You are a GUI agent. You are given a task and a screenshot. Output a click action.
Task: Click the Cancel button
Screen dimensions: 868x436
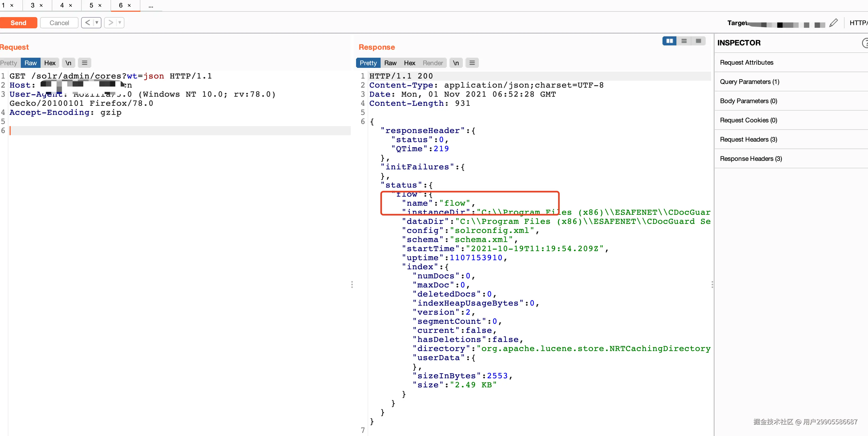pyautogui.click(x=59, y=23)
